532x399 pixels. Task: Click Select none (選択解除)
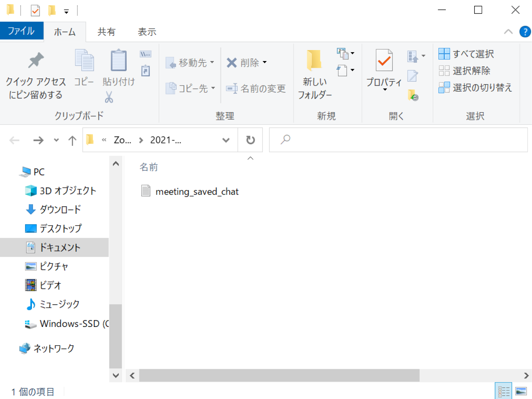[464, 71]
